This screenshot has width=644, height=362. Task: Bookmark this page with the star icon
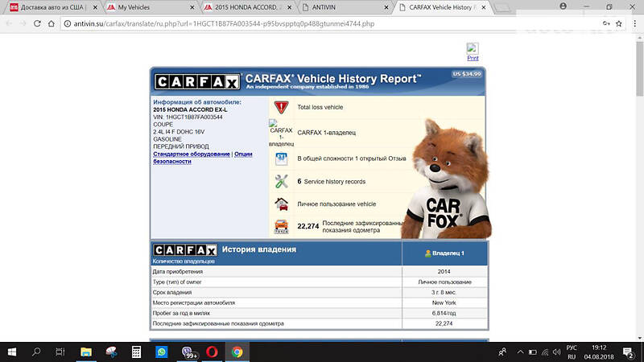[619, 23]
